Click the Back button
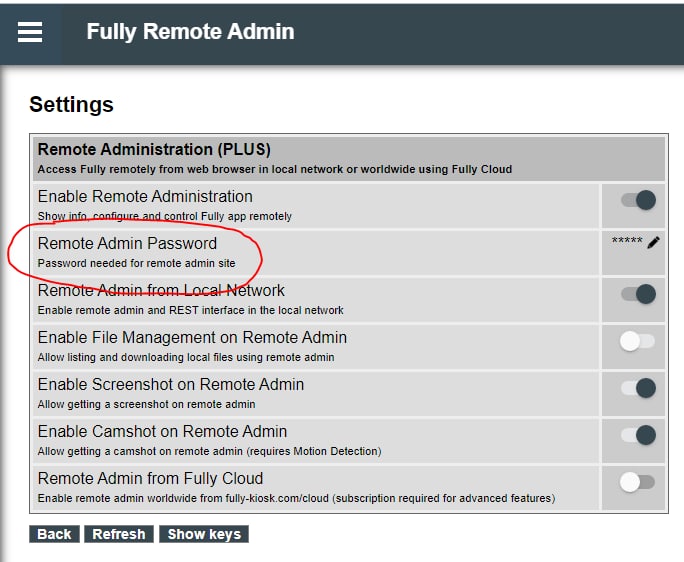684x562 pixels. pyautogui.click(x=54, y=534)
